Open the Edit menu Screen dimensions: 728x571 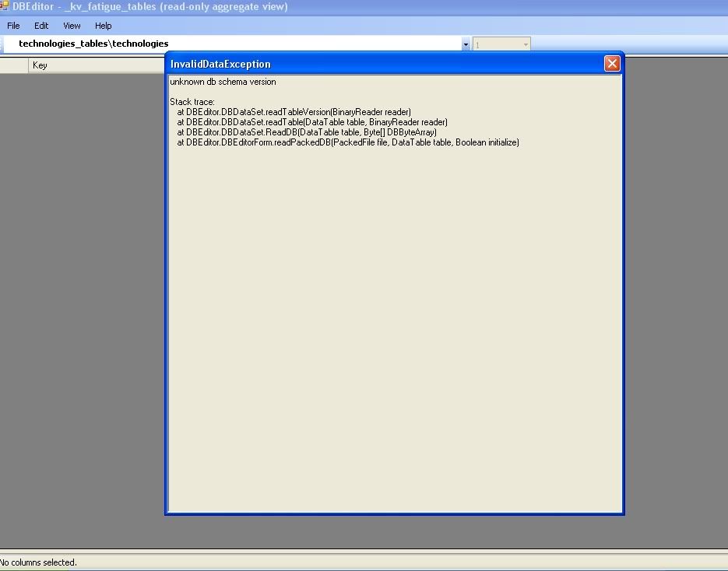click(x=41, y=26)
